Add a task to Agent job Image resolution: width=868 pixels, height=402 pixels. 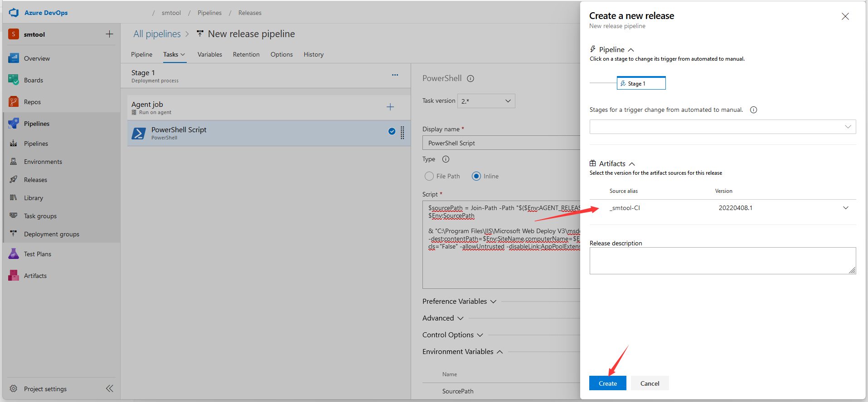pyautogui.click(x=390, y=107)
